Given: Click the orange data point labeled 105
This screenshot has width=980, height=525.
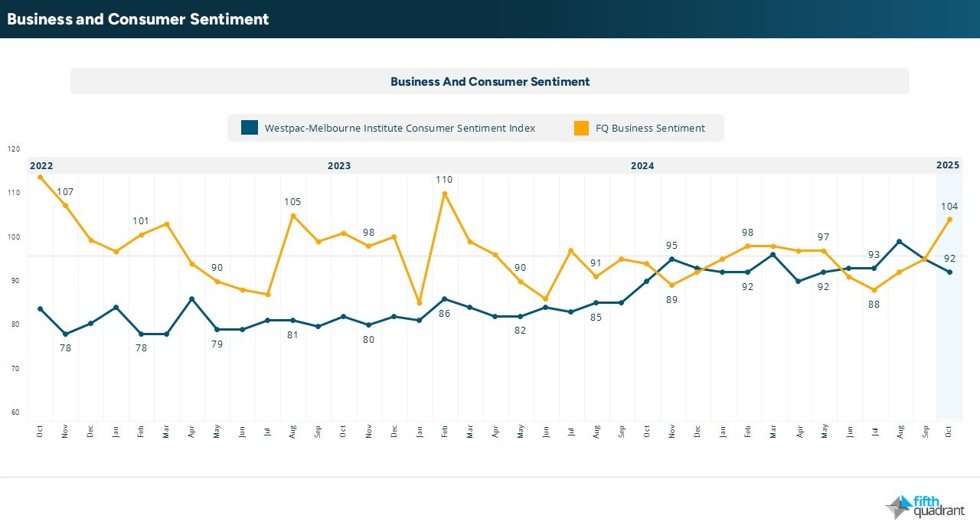Looking at the screenshot, I should click(x=292, y=216).
